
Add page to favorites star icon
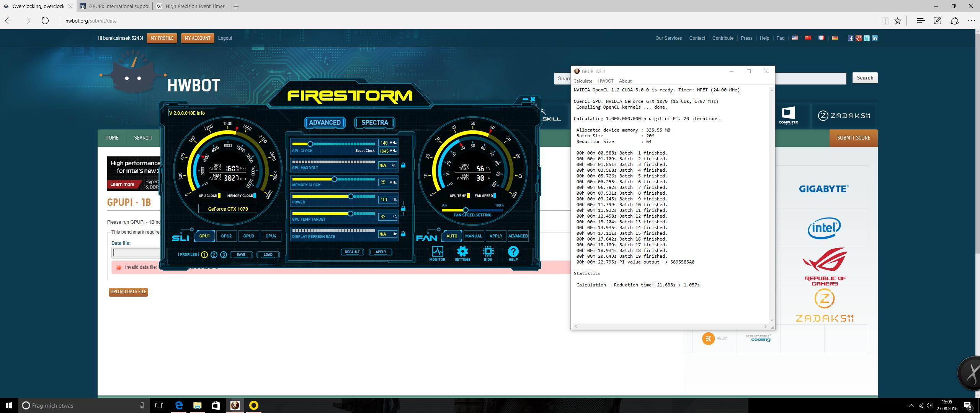(898, 21)
